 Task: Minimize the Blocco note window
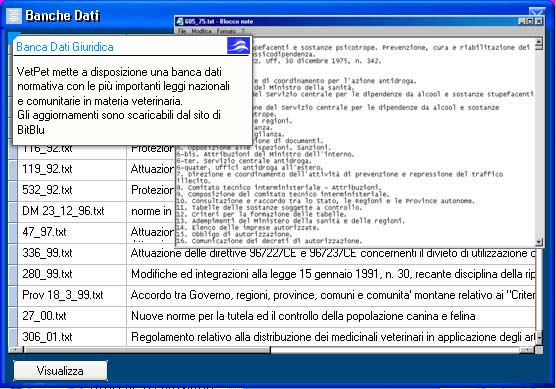coord(522,21)
